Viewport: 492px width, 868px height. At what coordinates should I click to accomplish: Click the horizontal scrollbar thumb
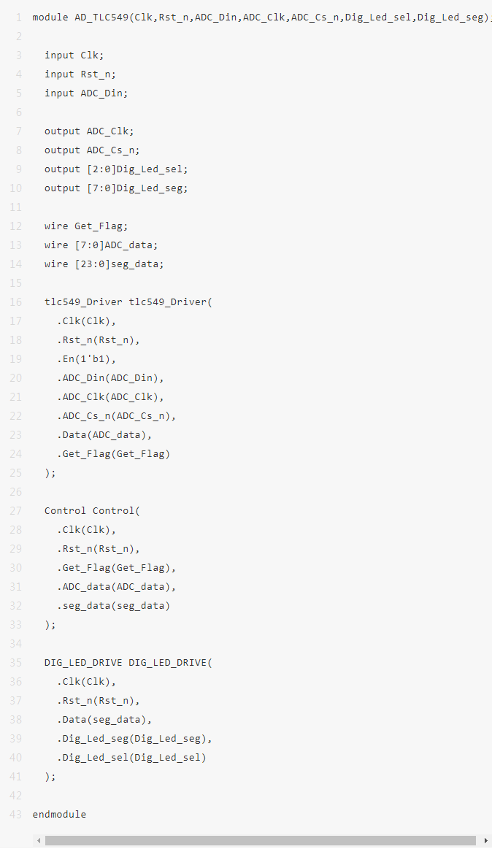click(260, 840)
